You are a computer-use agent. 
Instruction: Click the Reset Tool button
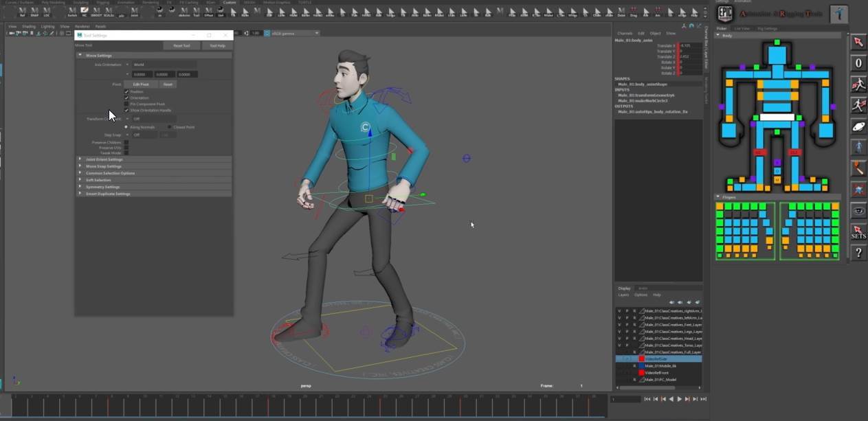pyautogui.click(x=181, y=45)
